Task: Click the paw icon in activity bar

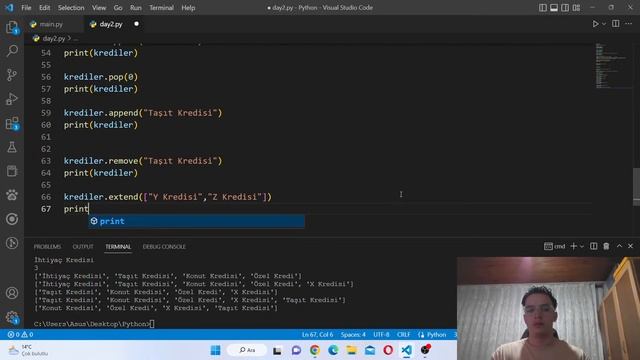Action: (x=12, y=195)
